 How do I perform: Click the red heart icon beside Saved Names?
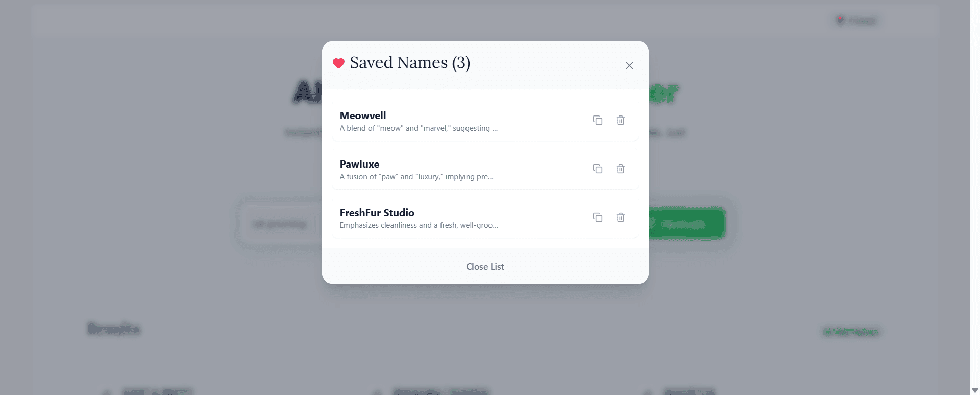coord(339,63)
